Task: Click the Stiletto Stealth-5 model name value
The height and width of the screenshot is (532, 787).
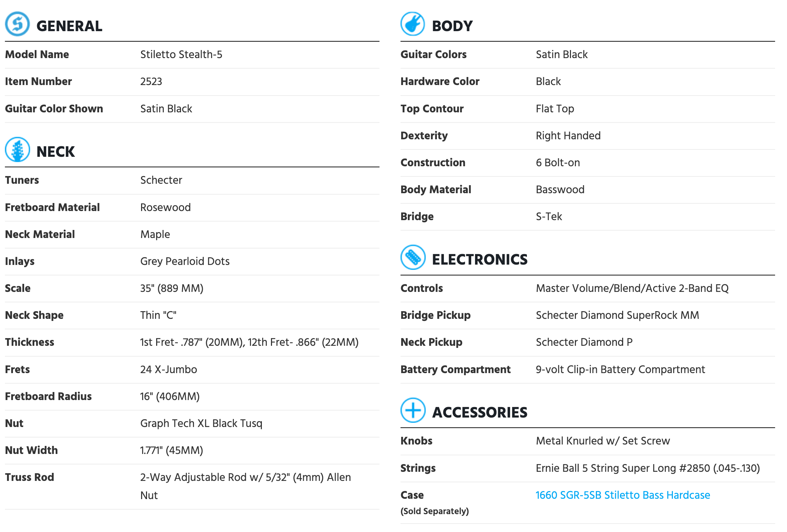Action: [x=181, y=54]
